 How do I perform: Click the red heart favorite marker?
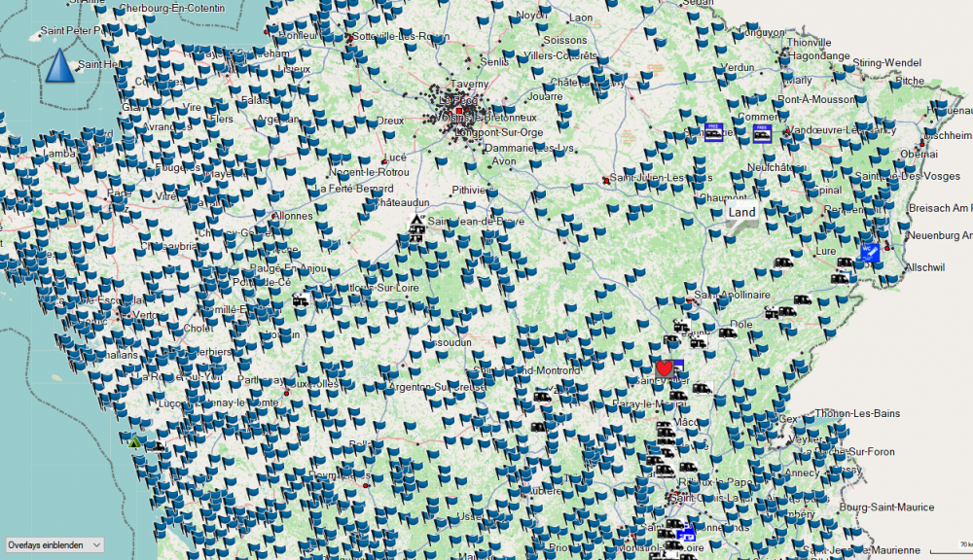click(665, 368)
